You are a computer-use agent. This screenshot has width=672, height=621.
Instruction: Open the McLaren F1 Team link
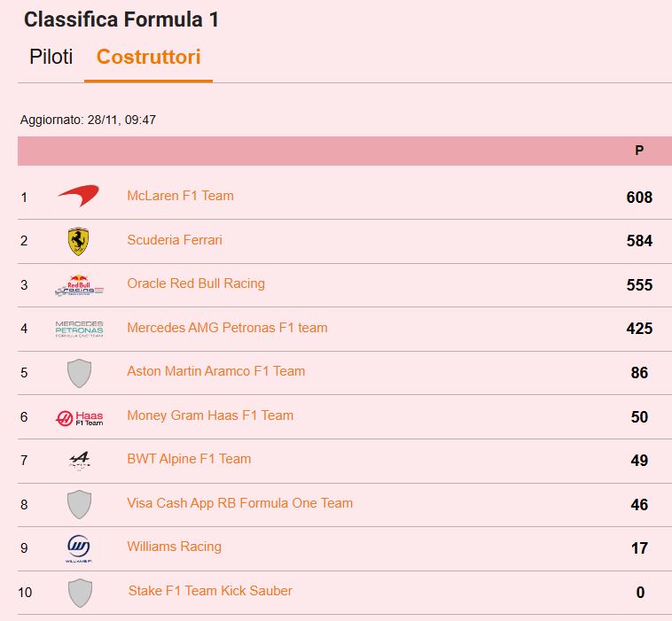[x=180, y=196]
